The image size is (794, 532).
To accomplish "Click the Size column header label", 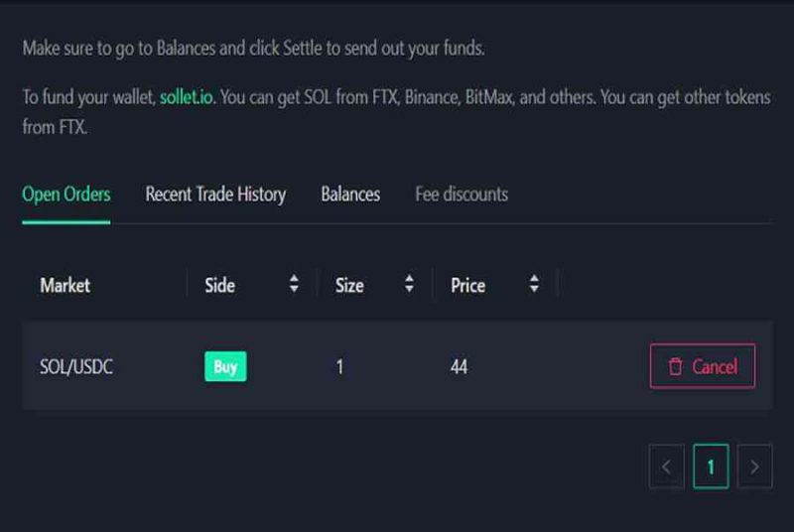I will (349, 286).
